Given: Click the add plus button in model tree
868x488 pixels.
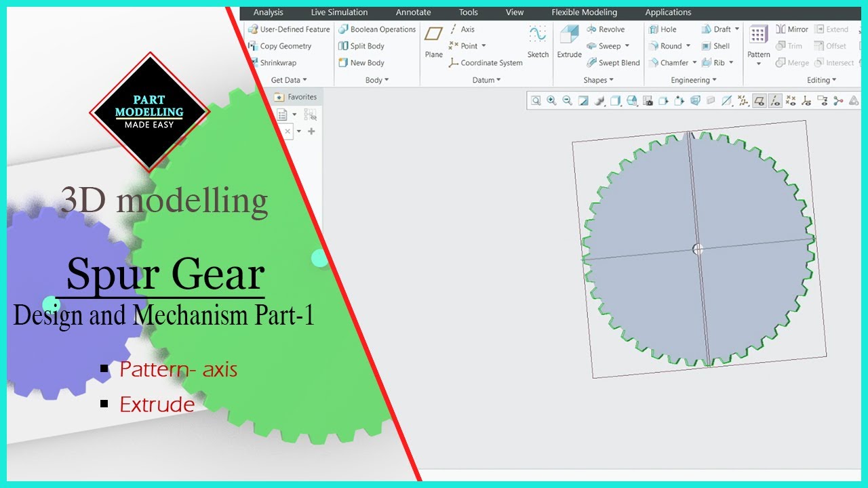Looking at the screenshot, I should click(311, 131).
